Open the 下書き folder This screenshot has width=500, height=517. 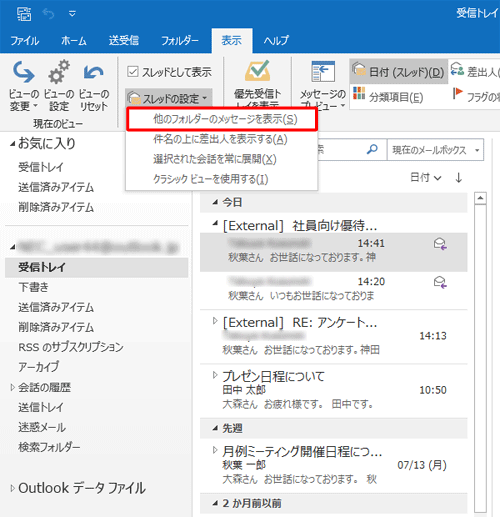tap(33, 287)
